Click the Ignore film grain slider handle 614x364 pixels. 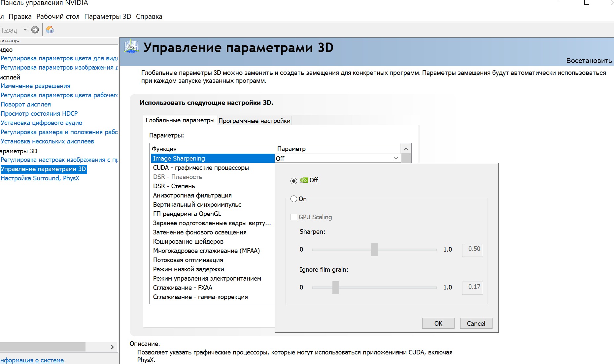coord(336,288)
